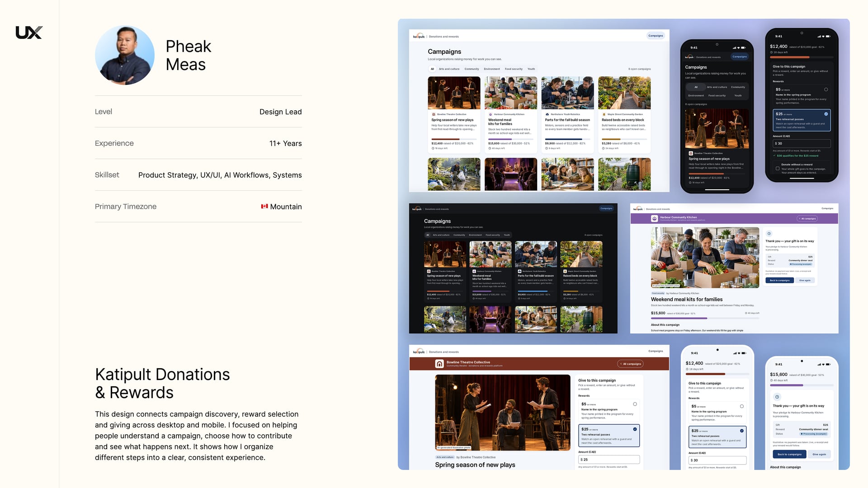This screenshot has width=868, height=488.
Task: Select the $5 reward radio in the light phone mockup
Action: [742, 406]
